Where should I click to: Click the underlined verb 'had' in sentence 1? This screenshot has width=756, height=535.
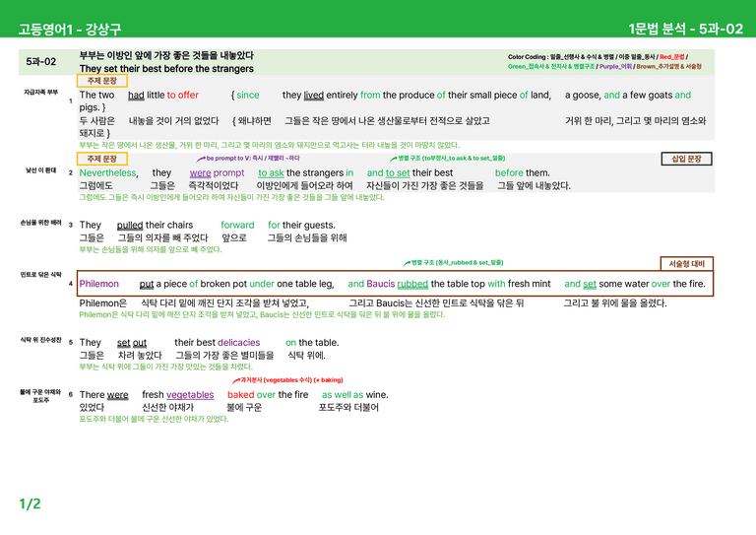click(x=136, y=95)
